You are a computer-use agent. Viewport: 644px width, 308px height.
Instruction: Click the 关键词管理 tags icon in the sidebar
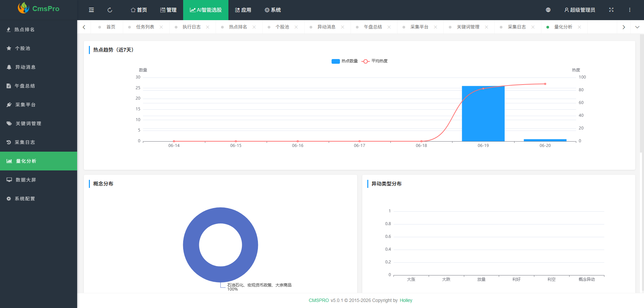(x=9, y=123)
